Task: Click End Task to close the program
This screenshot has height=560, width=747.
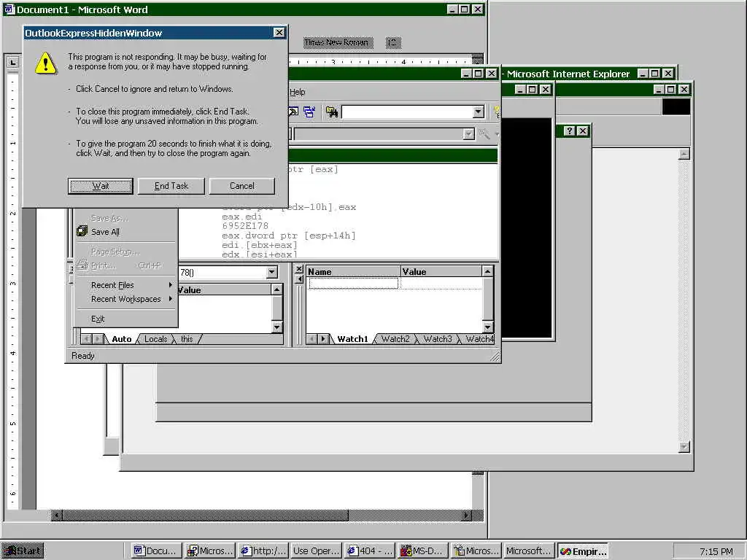Action: 171,186
